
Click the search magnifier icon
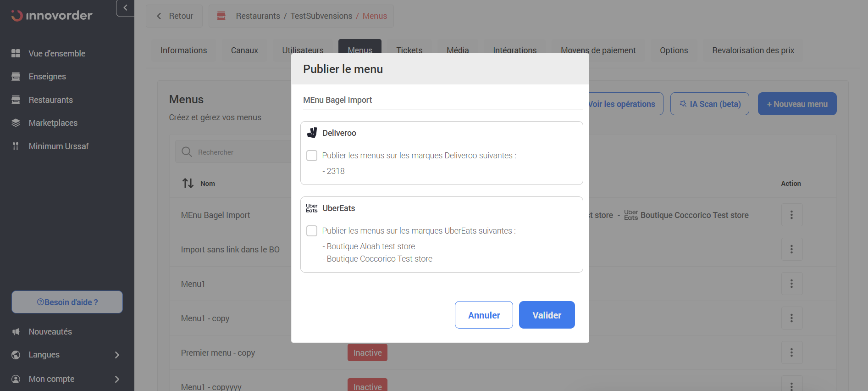pyautogui.click(x=187, y=152)
